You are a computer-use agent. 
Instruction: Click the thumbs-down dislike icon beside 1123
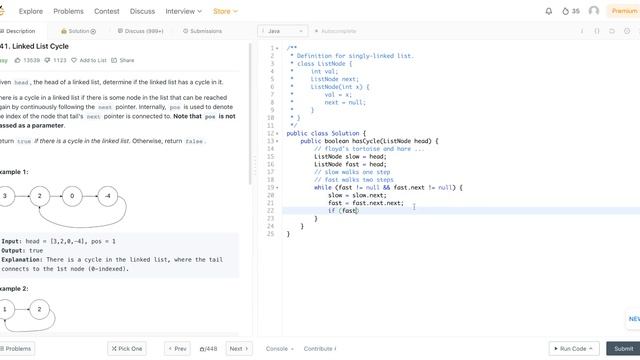(47, 60)
